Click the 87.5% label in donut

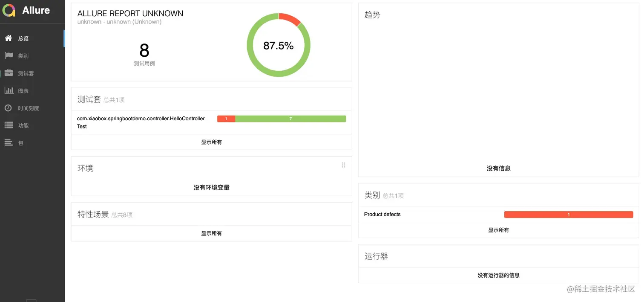pos(279,46)
